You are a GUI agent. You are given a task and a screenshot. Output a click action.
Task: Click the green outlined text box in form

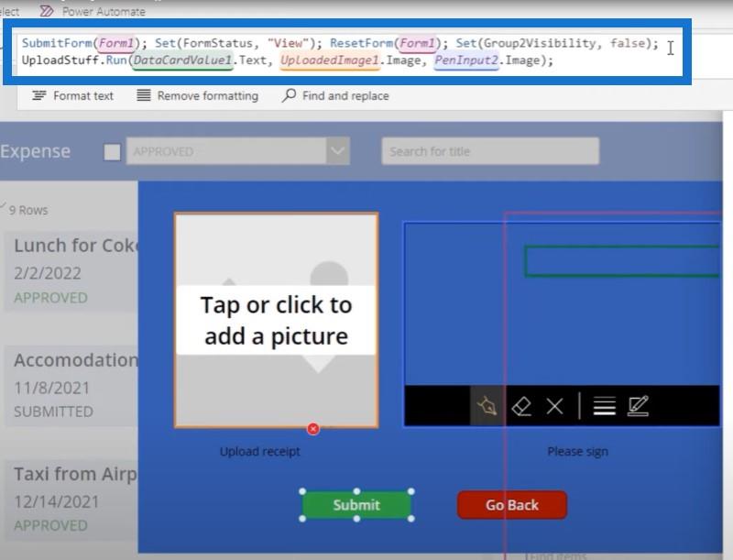622,261
